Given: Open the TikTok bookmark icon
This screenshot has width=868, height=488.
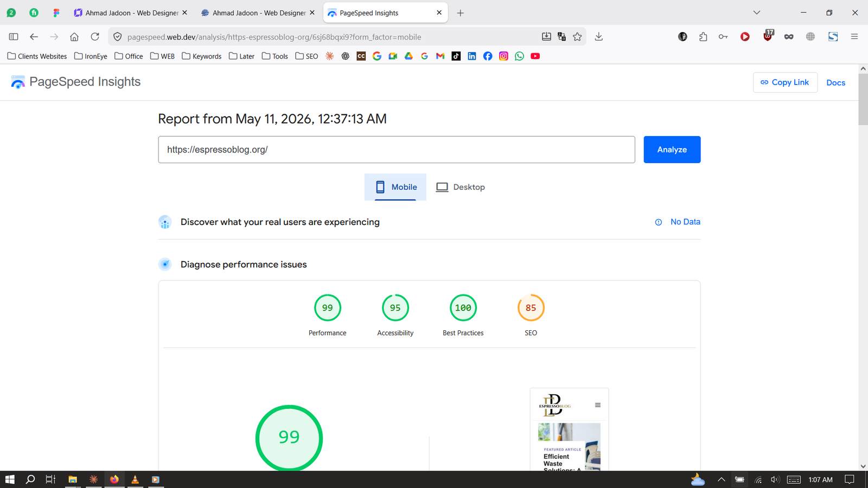Looking at the screenshot, I should click(x=456, y=56).
